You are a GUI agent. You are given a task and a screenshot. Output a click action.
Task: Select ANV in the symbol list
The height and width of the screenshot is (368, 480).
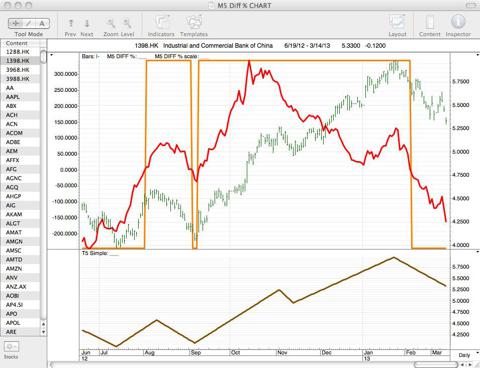[x=21, y=277]
